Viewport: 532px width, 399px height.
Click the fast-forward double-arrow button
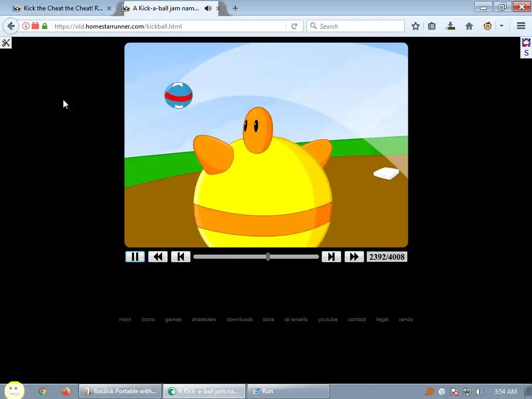click(354, 257)
